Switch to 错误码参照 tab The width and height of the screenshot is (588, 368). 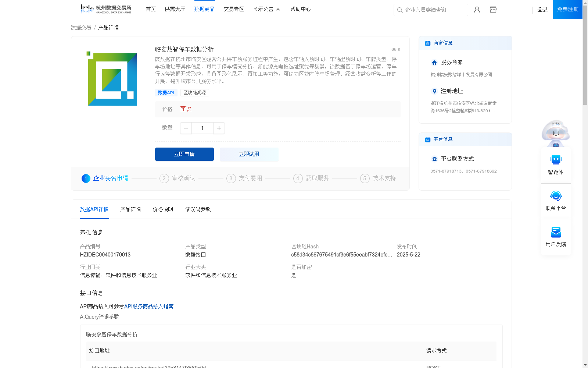click(198, 209)
